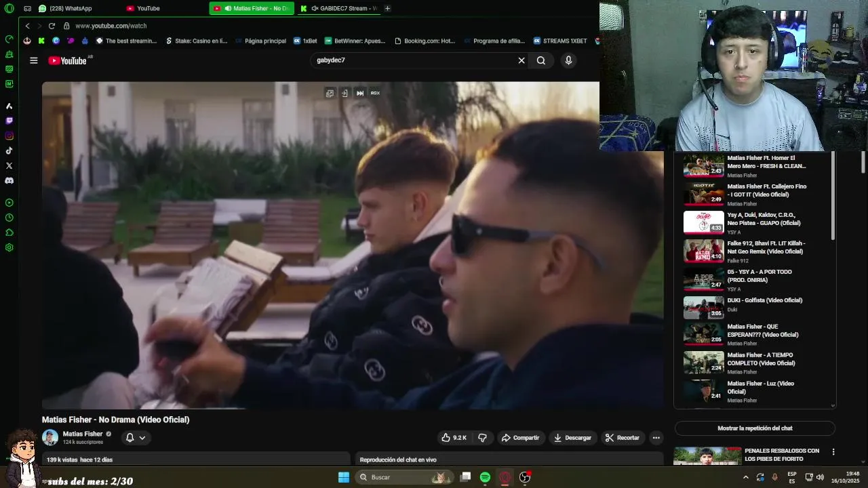Open the Matias Fisher channel name
The width and height of the screenshot is (868, 488).
point(83,434)
